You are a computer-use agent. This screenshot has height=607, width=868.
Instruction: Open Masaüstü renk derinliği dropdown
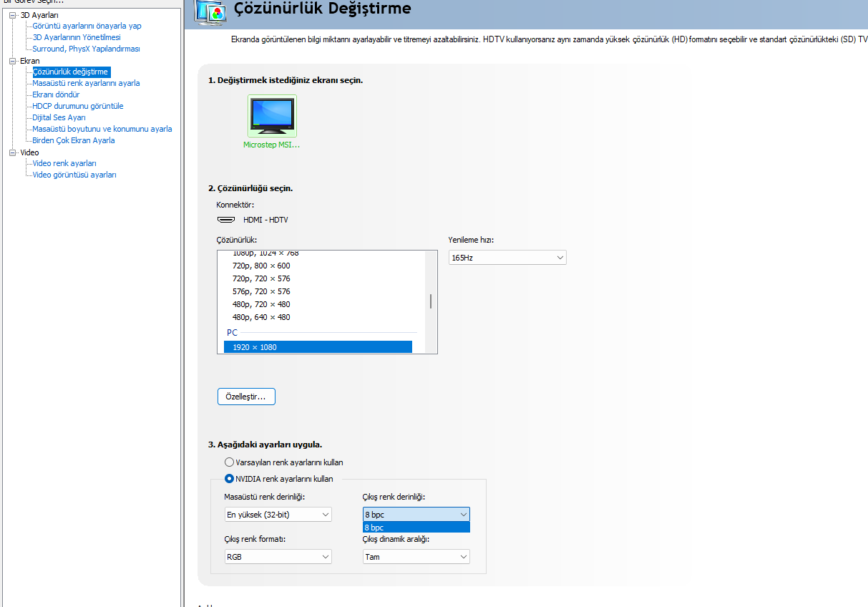[x=278, y=515]
